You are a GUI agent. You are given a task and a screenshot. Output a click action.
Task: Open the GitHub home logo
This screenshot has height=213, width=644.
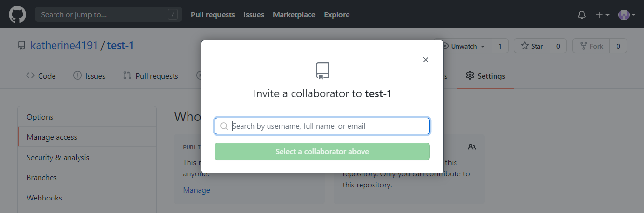click(x=17, y=14)
